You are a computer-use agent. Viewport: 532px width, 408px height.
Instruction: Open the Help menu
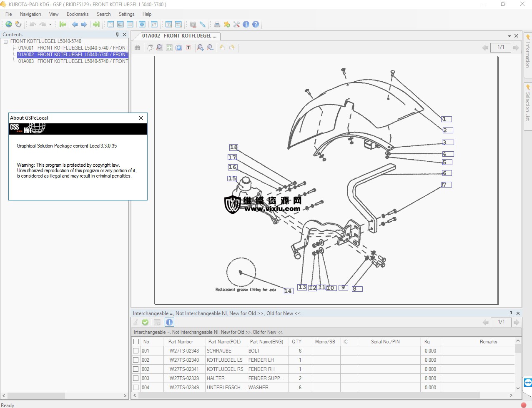(147, 14)
